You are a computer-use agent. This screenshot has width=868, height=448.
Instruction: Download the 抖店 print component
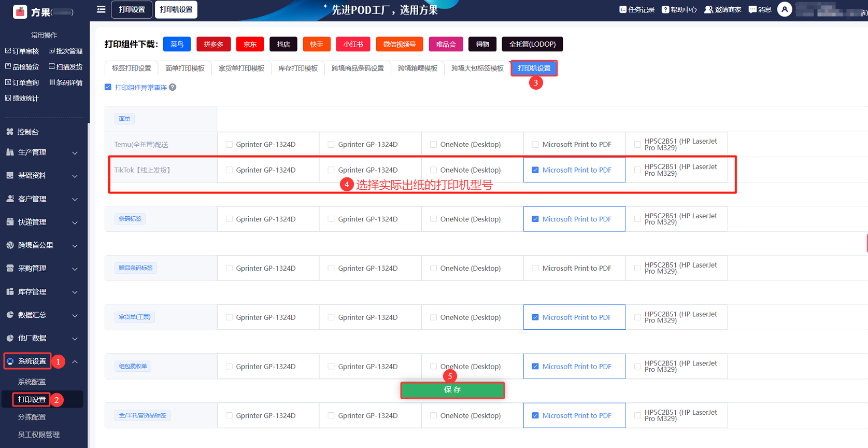pyautogui.click(x=283, y=44)
